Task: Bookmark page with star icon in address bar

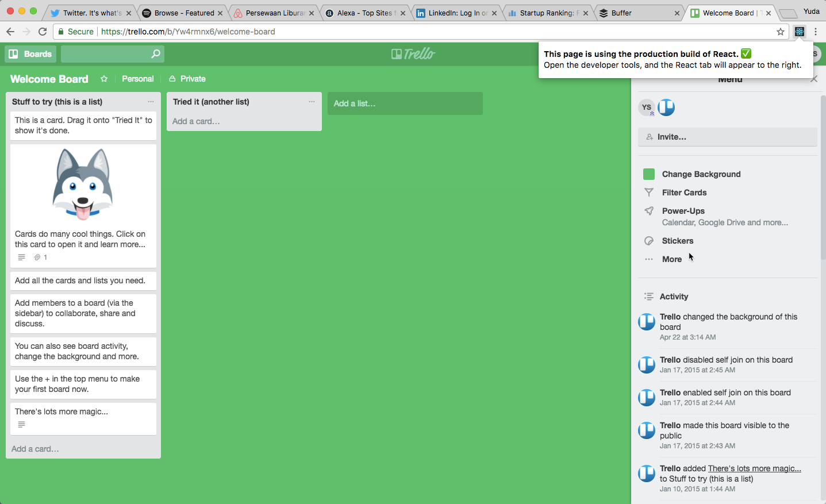Action: [781, 32]
